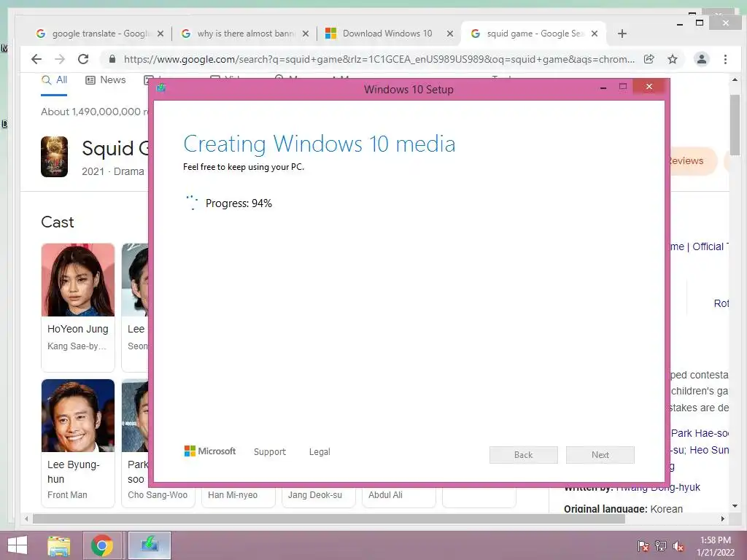Screen dimensions: 747x560
Task: Click the Front Man role text
Action: pos(67,495)
